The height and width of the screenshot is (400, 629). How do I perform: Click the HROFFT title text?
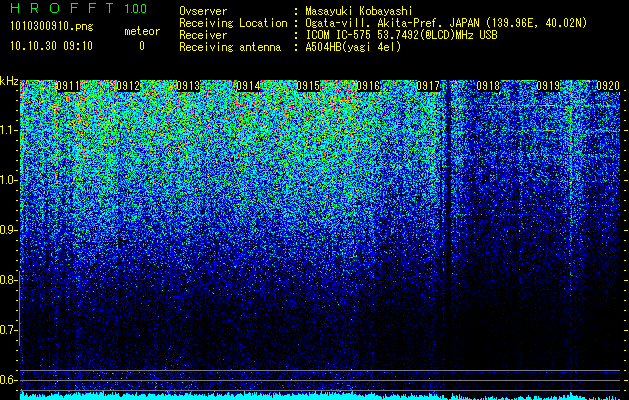click(63, 8)
